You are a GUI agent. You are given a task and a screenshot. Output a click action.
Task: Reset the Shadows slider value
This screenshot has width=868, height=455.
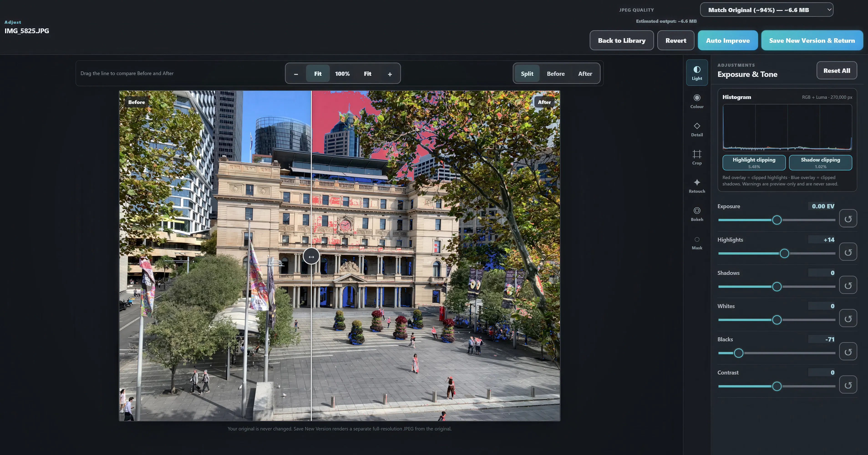point(848,285)
